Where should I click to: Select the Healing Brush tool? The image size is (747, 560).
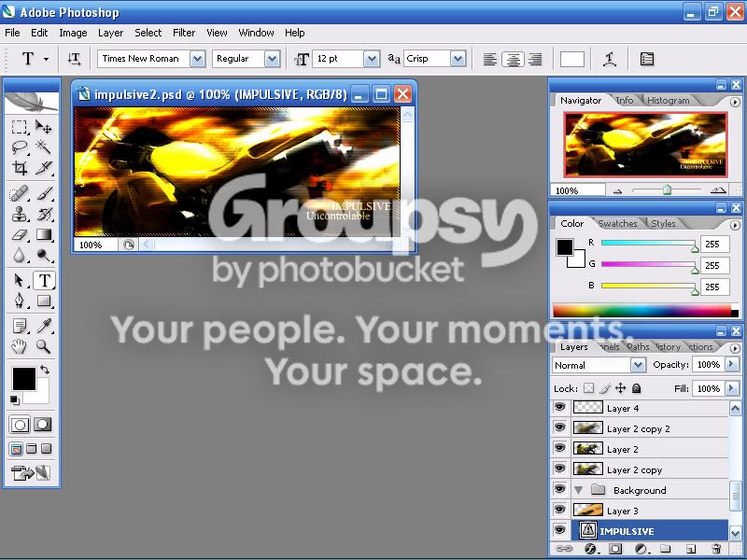[x=19, y=194]
